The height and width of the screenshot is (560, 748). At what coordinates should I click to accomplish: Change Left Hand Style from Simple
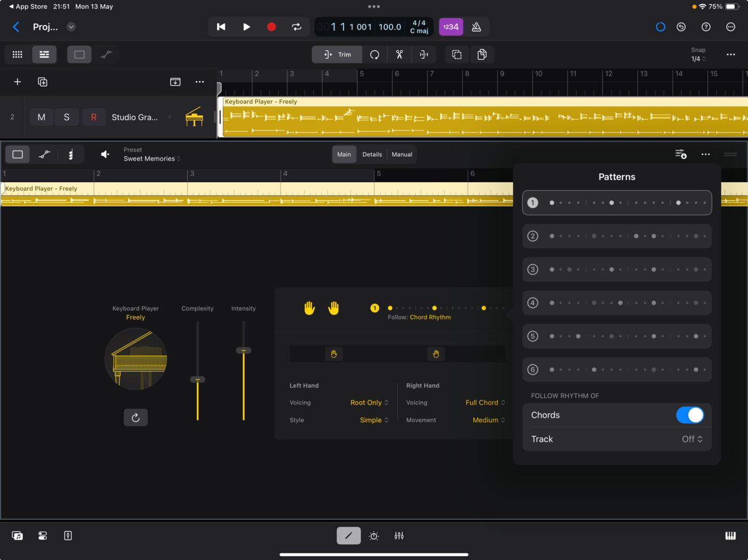click(x=374, y=420)
